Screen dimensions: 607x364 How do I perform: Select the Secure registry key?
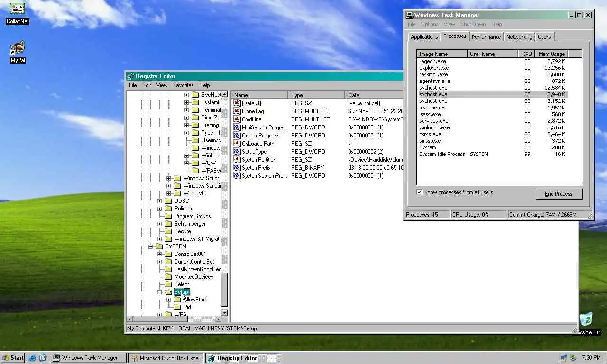tap(183, 231)
